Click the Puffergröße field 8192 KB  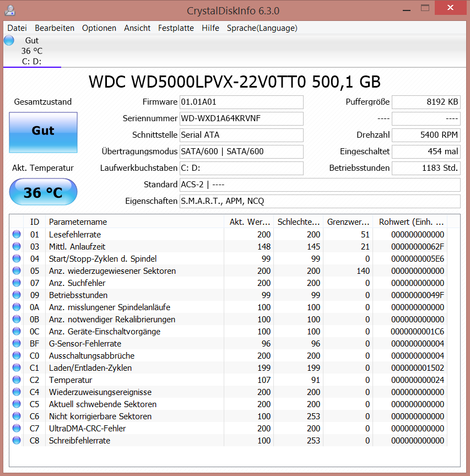coord(426,102)
